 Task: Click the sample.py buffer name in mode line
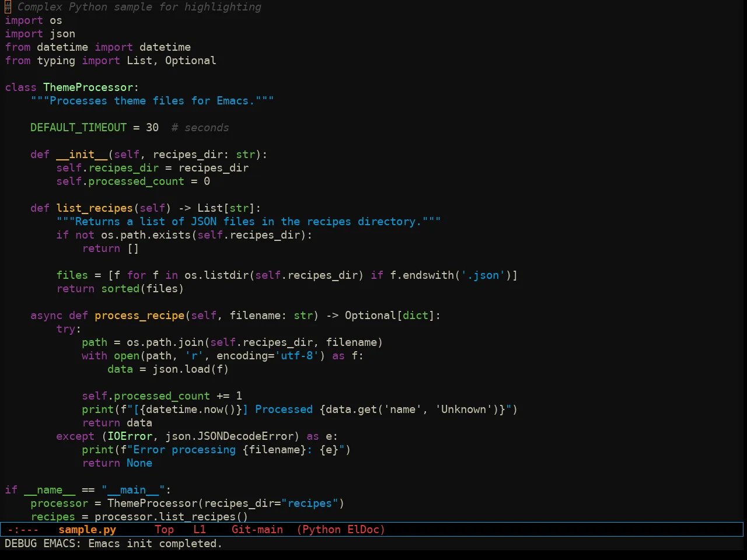87,530
